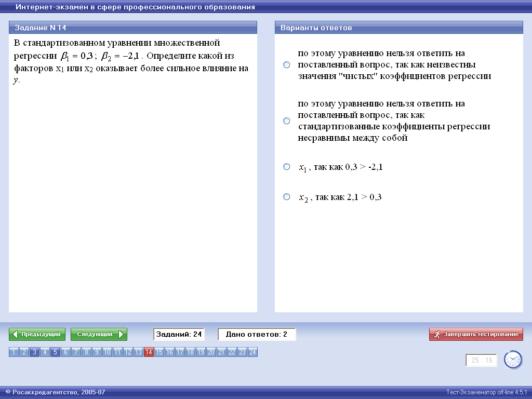
Task: Jump to question 13
Action: (x=138, y=352)
